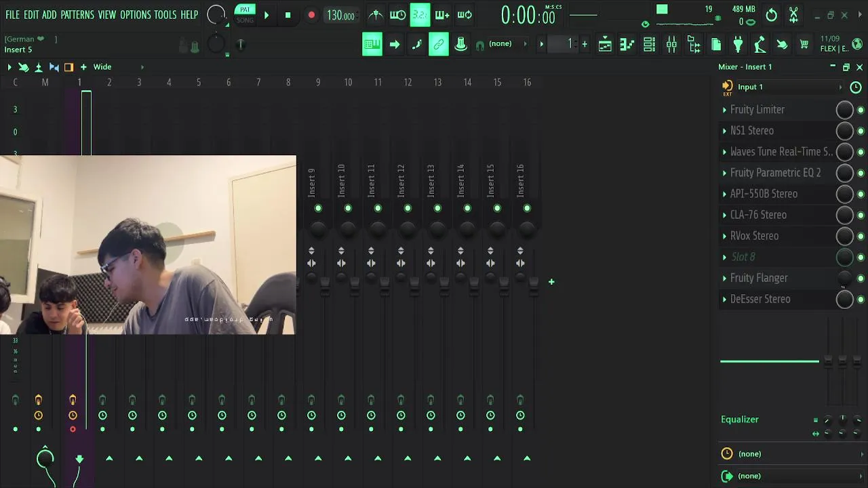This screenshot has height=488, width=868.
Task: Click the undo history circular arrow icon
Action: pyautogui.click(x=772, y=15)
